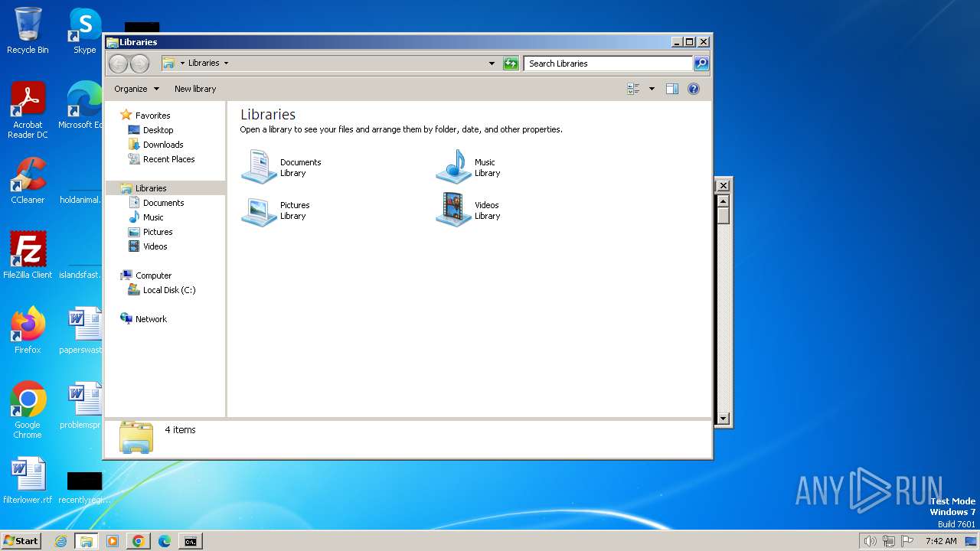Select Downloads under Favorites
980x551 pixels.
[163, 145]
